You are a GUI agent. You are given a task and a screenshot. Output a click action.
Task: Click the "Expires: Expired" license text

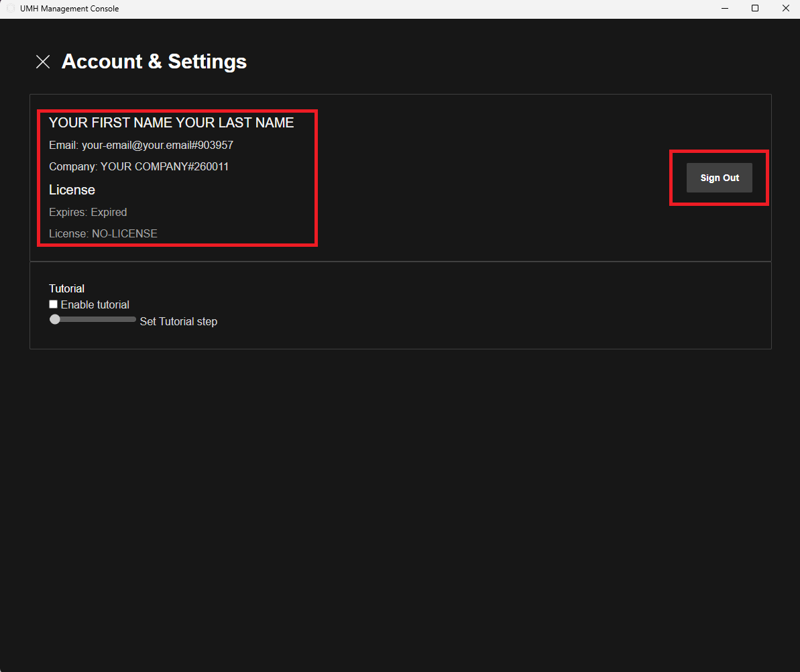(88, 212)
